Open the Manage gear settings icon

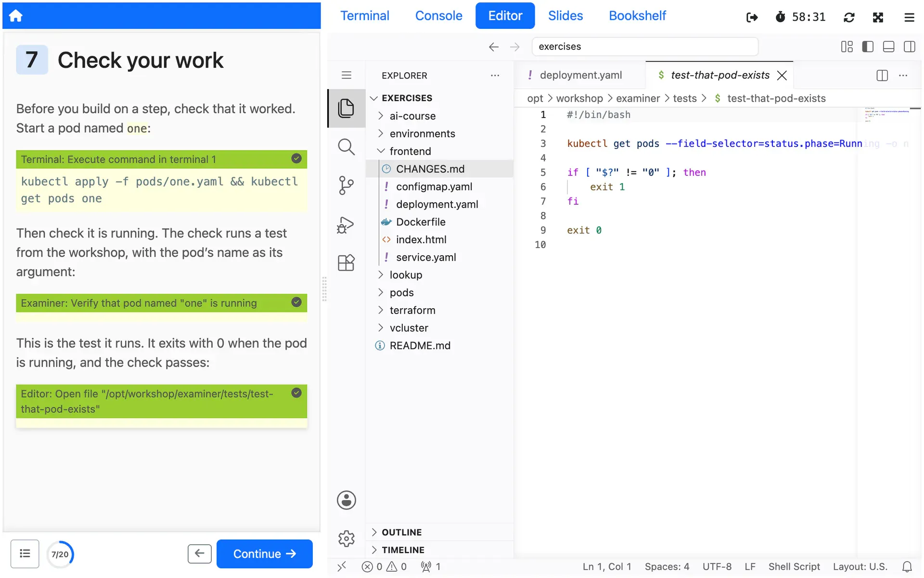[x=346, y=539]
